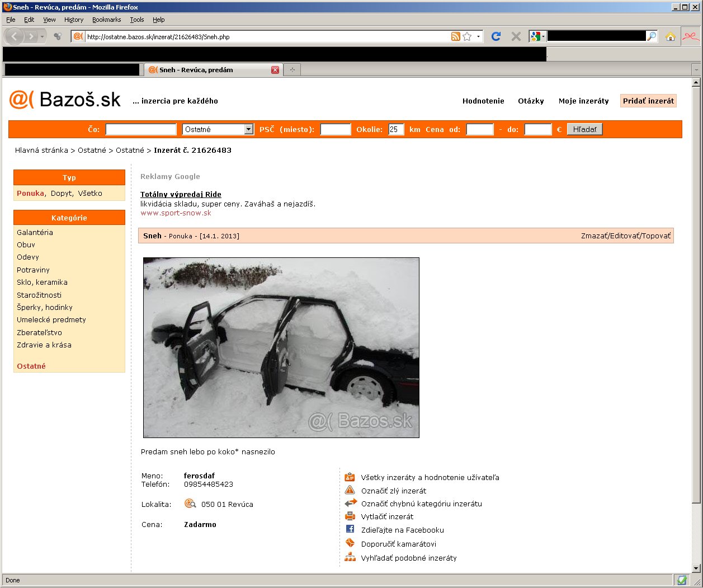
Task: Click the Firefox reload page icon
Action: (496, 36)
